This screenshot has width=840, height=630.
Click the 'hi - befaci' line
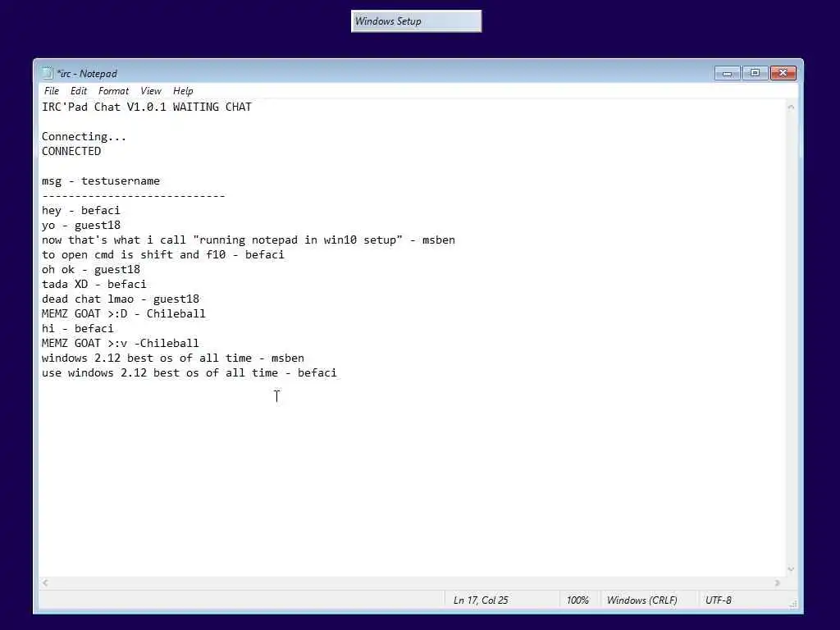(x=78, y=328)
